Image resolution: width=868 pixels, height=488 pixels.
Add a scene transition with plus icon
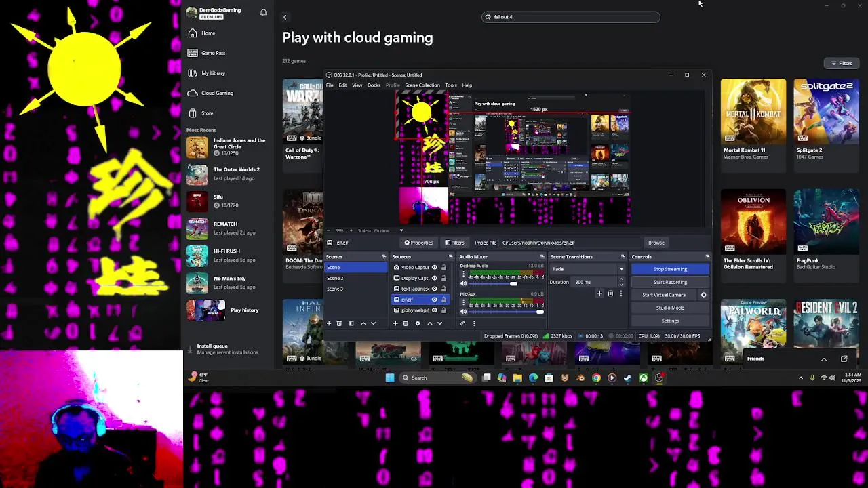coord(599,293)
